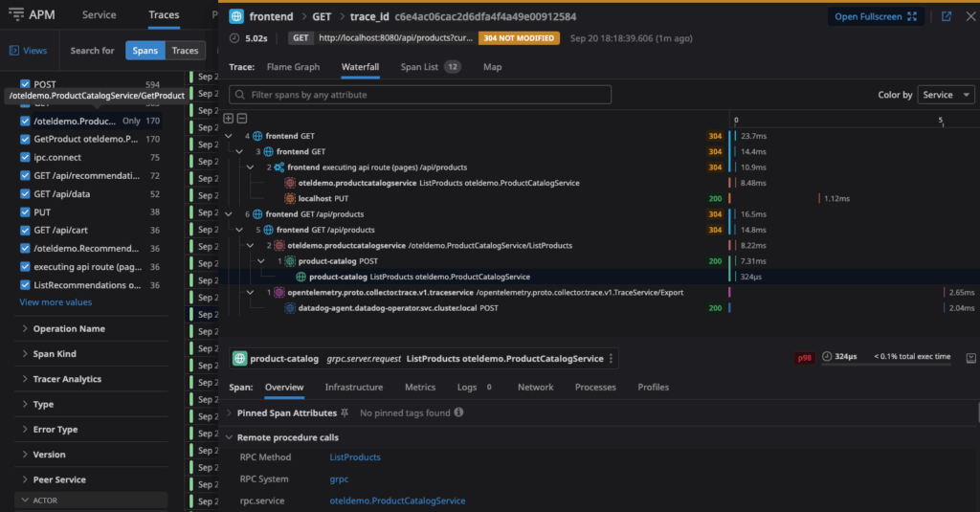The width and height of the screenshot is (980, 512).
Task: Click the collapse panel icon right of total exec time
Action: (970, 358)
